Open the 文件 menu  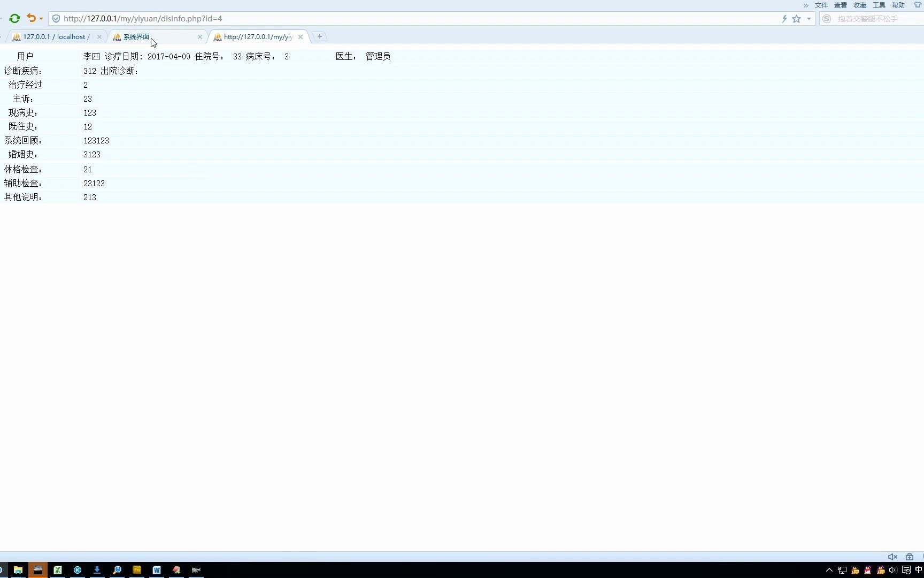(821, 5)
